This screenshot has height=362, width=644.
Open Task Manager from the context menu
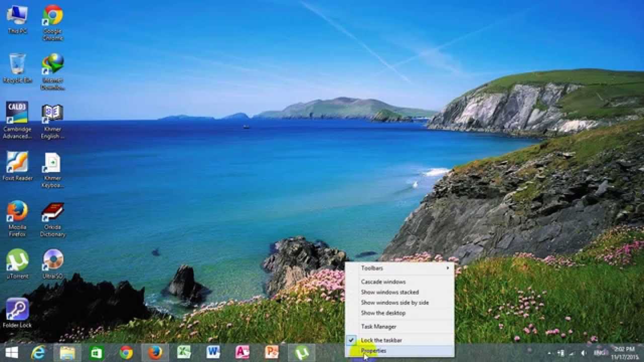(x=400, y=327)
